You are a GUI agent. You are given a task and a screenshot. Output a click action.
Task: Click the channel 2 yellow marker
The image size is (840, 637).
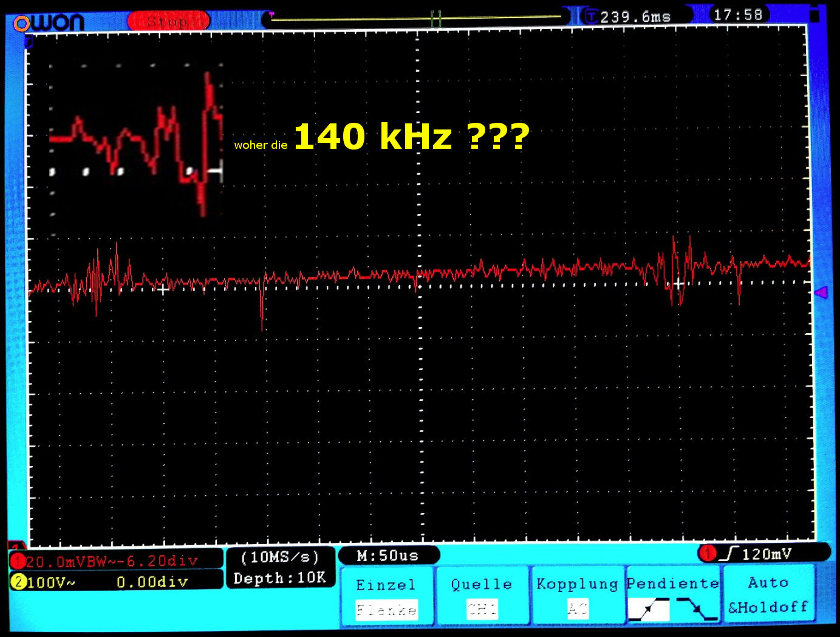point(18,582)
